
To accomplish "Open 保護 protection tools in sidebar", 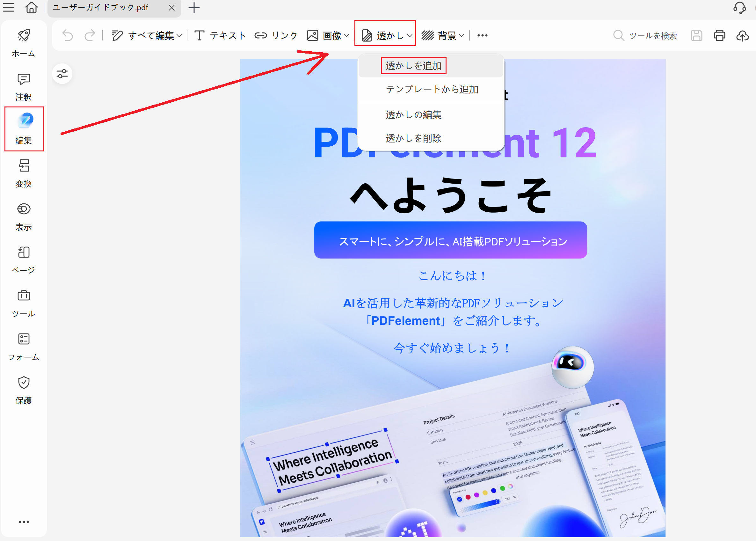I will [x=24, y=391].
